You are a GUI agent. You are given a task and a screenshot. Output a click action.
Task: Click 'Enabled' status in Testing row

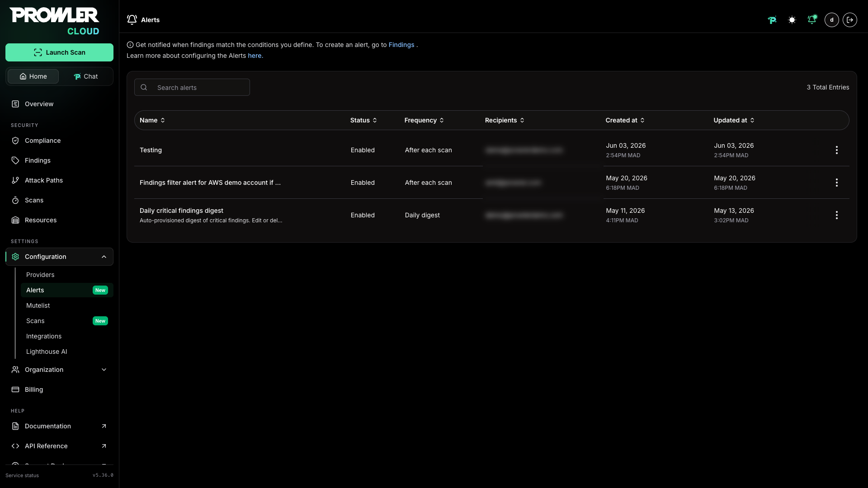pyautogui.click(x=363, y=150)
